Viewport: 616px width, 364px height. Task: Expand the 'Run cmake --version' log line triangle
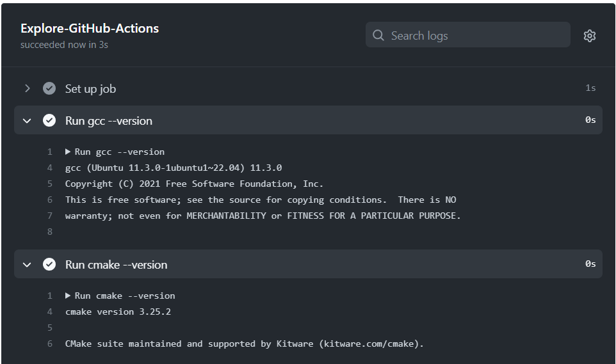(x=68, y=296)
